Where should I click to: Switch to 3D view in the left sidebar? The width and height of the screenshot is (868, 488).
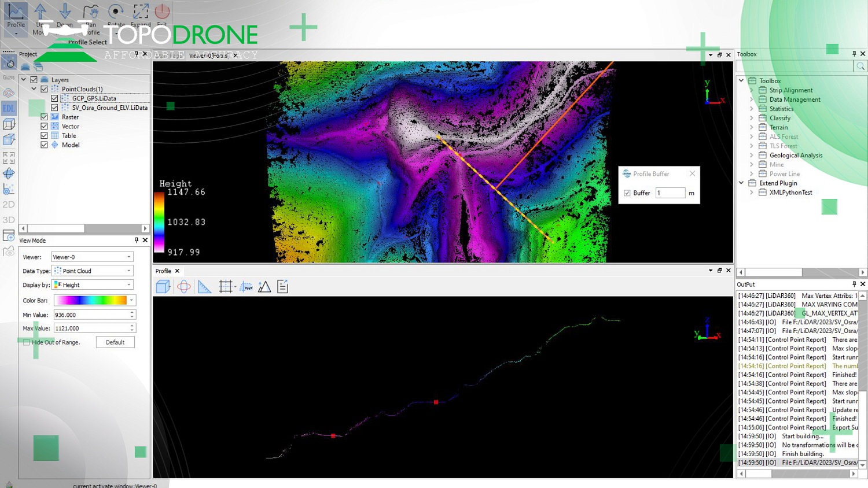[9, 220]
